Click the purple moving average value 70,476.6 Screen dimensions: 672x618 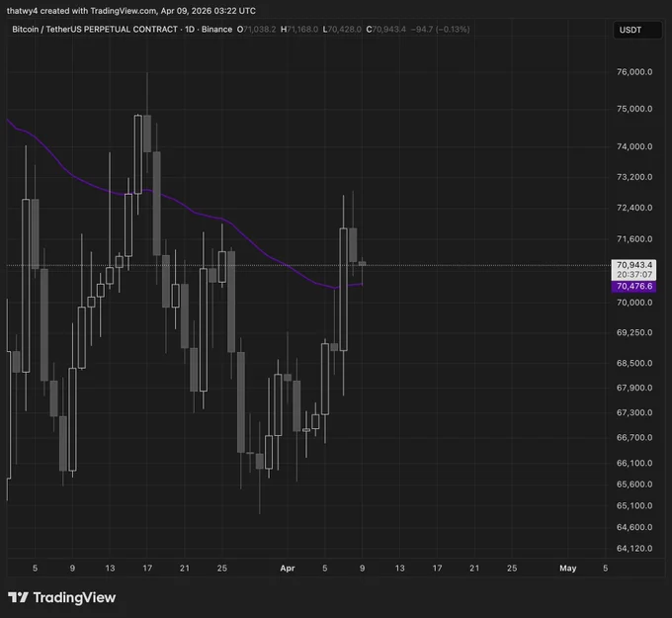pyautogui.click(x=633, y=286)
